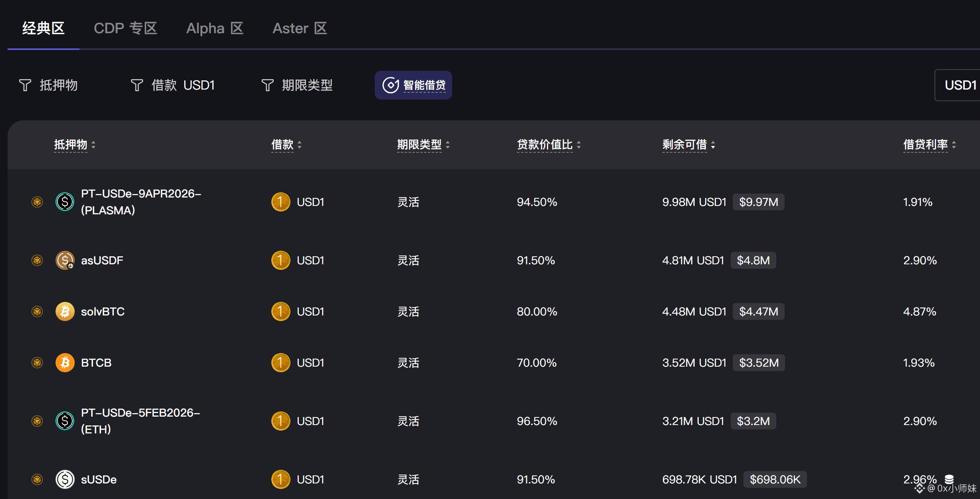Click the BTCB orange bitcoin icon
This screenshot has width=980, height=499.
(65, 363)
